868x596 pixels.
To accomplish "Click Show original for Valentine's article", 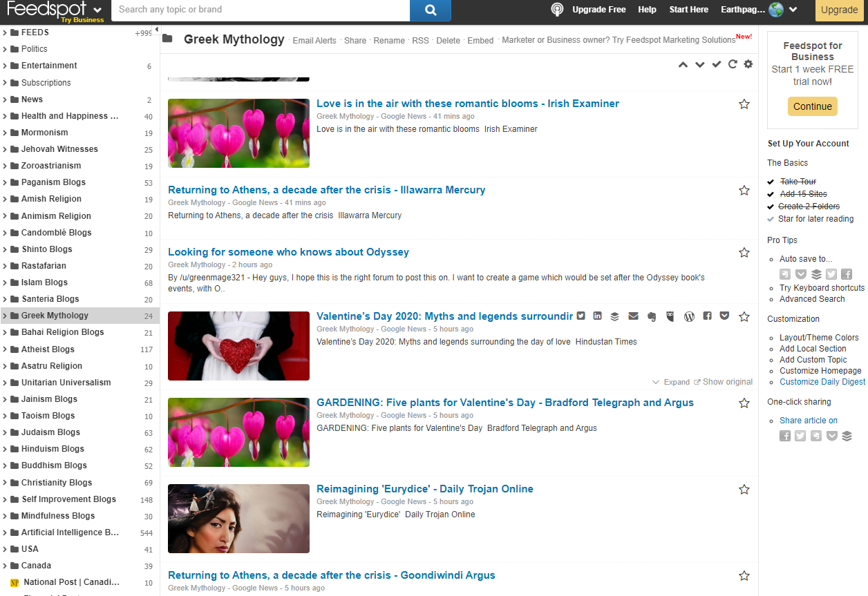I will pos(724,382).
